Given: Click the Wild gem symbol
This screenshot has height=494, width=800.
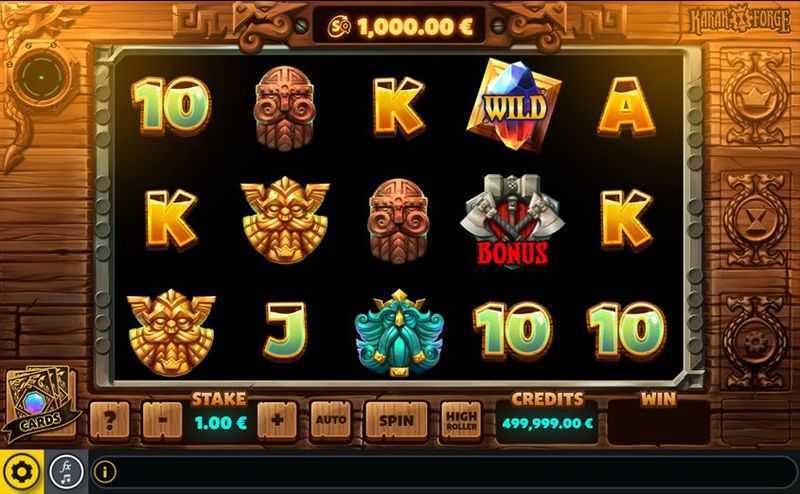Looking at the screenshot, I should point(514,105).
